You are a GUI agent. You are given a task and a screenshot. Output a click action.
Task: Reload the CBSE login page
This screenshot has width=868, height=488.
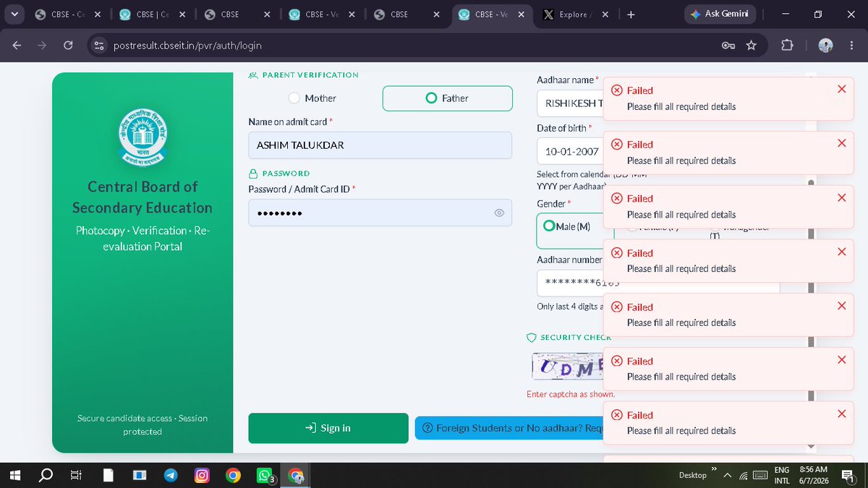[68, 45]
